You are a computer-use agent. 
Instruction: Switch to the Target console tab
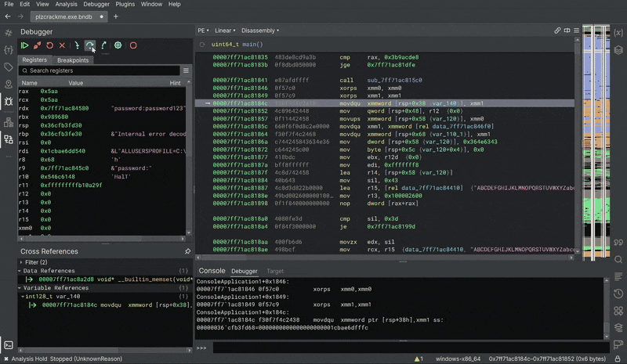[275, 271]
